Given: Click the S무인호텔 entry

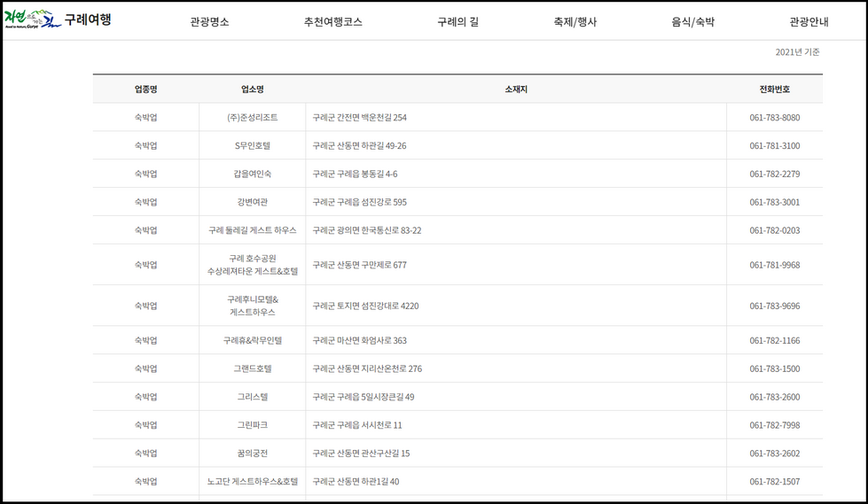Looking at the screenshot, I should [x=253, y=146].
